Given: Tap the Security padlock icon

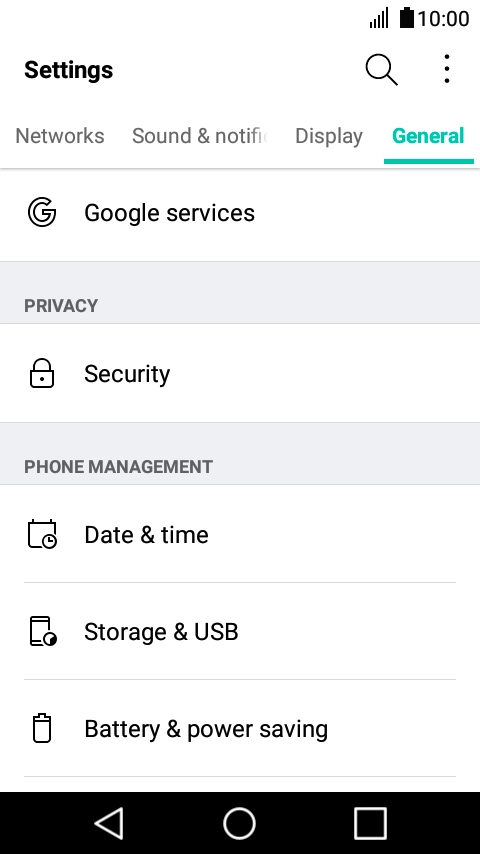Looking at the screenshot, I should click(42, 374).
